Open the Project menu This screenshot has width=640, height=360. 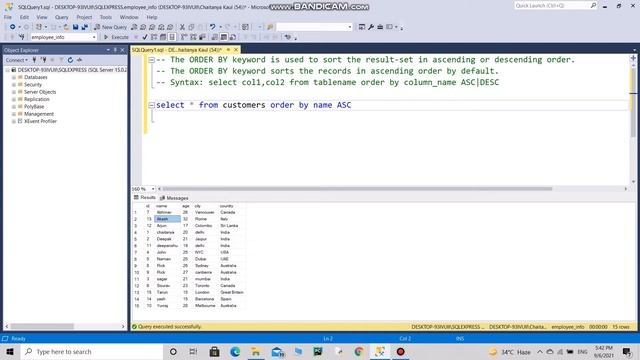pos(84,17)
